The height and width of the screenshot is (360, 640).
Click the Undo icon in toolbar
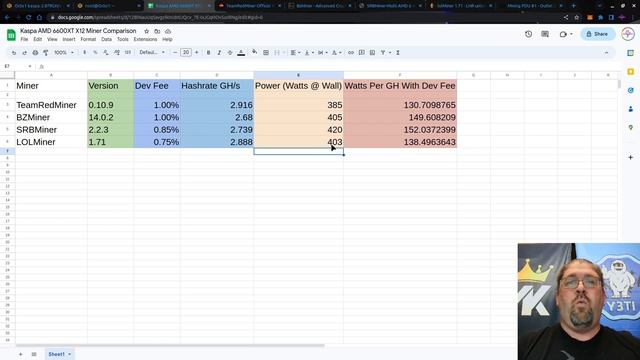[x=14, y=53]
